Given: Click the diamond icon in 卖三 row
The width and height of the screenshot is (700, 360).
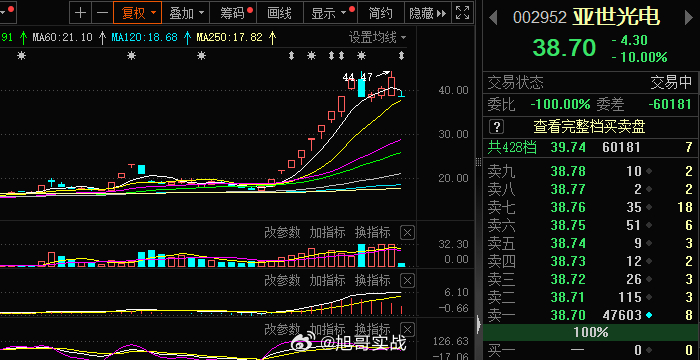Looking at the screenshot, I should [648, 279].
